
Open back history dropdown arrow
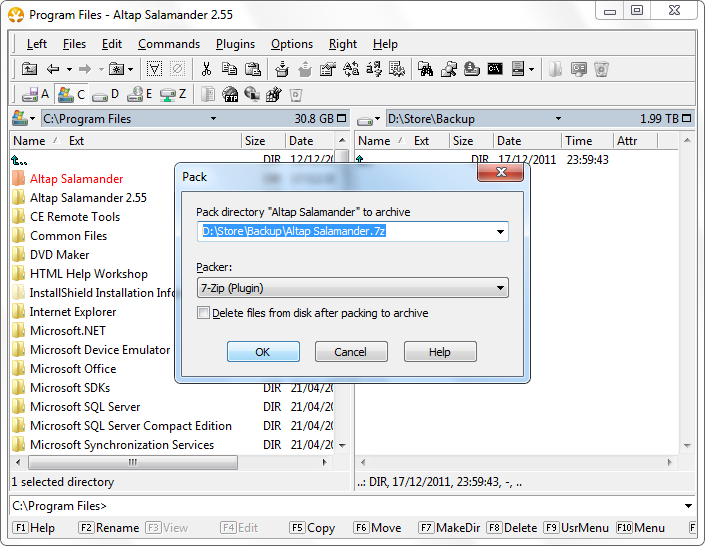point(69,69)
